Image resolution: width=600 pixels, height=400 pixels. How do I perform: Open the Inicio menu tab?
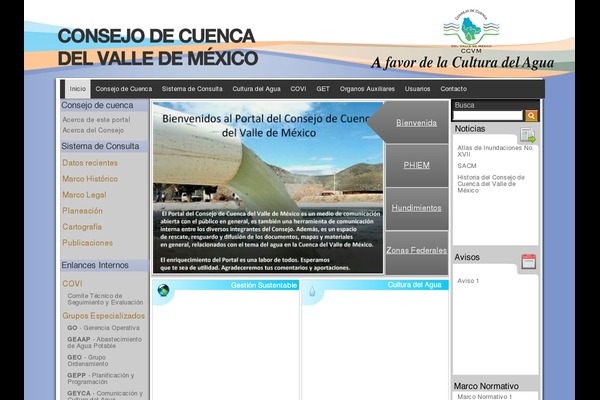(78, 89)
